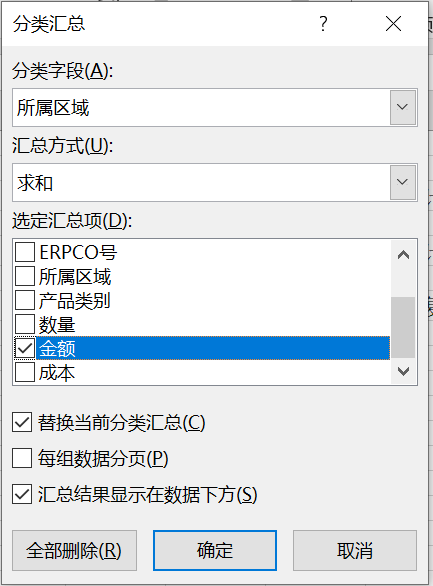
Task: Open the 分类字段 dropdown arrow
Action: click(403, 107)
